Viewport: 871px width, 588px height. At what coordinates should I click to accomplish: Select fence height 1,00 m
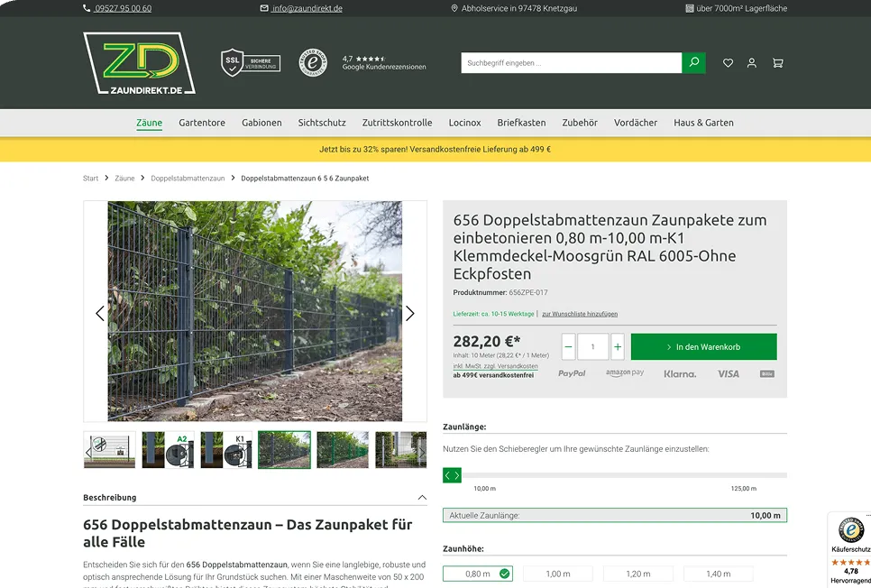558,574
